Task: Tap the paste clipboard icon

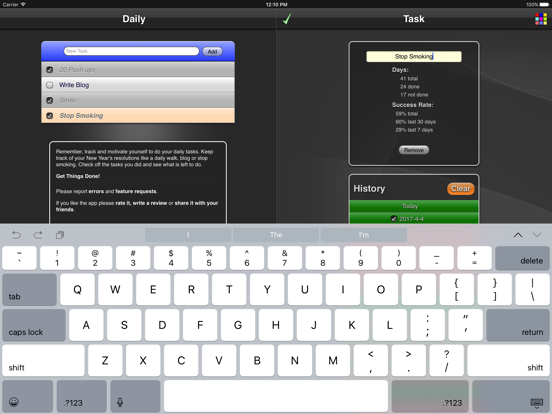Action: click(x=60, y=235)
